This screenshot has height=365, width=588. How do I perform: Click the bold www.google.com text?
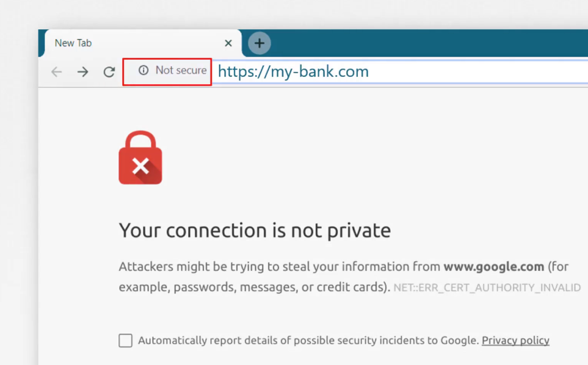pyautogui.click(x=493, y=267)
